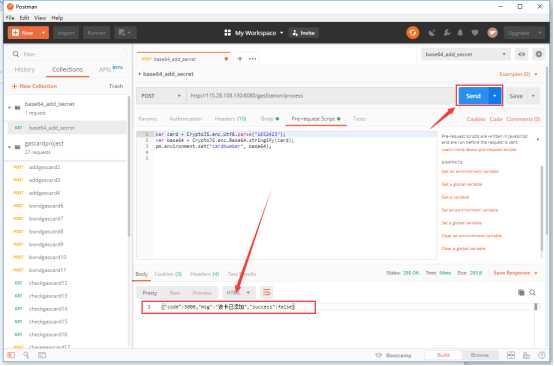
Task: Open the wrench settings icon in header
Action: [447, 33]
